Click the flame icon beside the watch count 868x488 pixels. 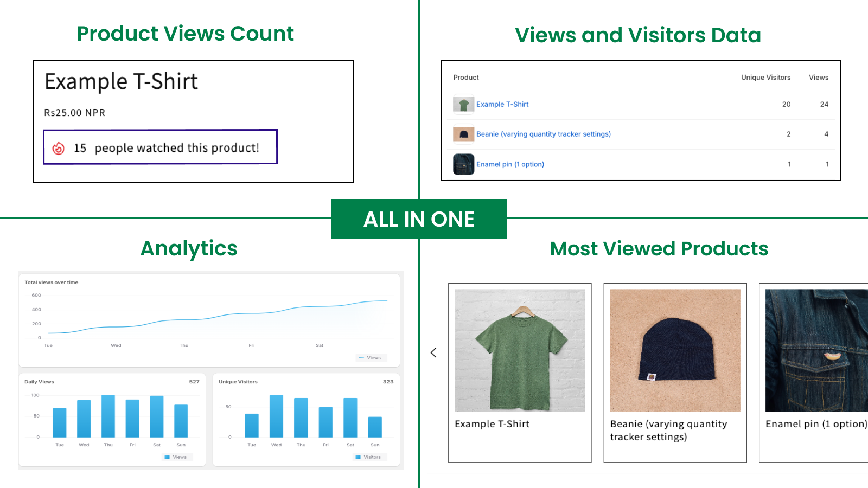(60, 147)
